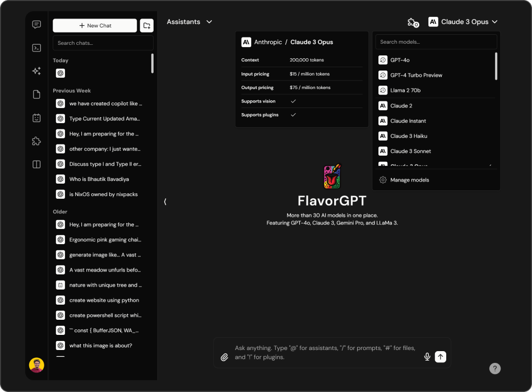Open the Claude 3 Opus model dropdown
The image size is (532, 392).
tap(463, 22)
